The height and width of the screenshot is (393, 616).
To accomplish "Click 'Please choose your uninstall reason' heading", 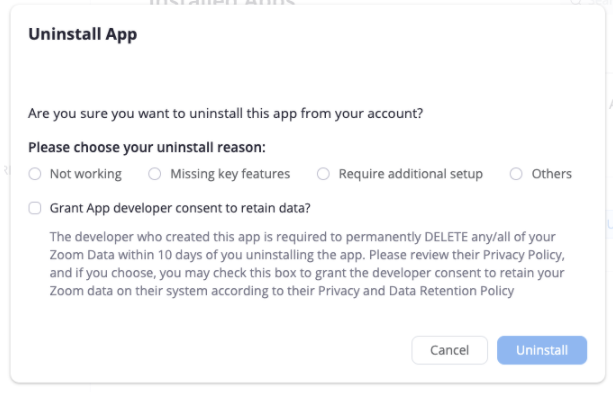I will [x=147, y=147].
